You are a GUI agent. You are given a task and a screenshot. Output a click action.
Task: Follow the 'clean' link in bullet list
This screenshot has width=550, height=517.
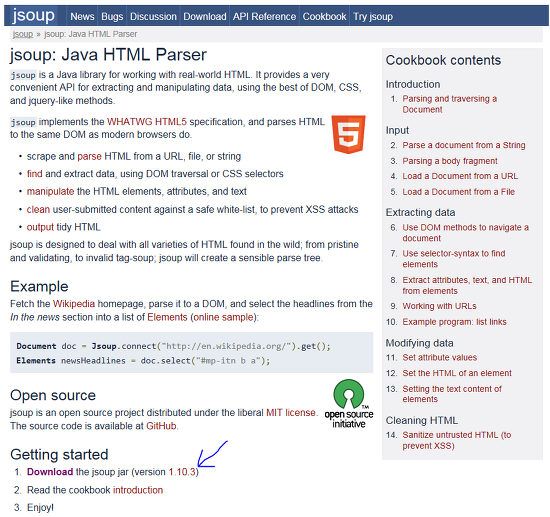[x=38, y=209]
